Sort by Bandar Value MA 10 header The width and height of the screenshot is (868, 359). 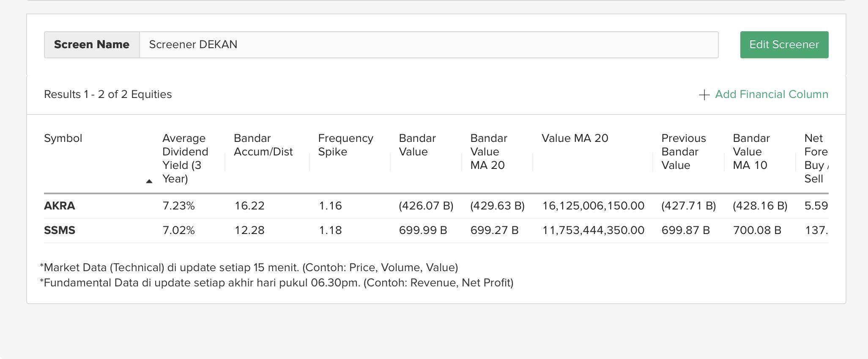(751, 152)
